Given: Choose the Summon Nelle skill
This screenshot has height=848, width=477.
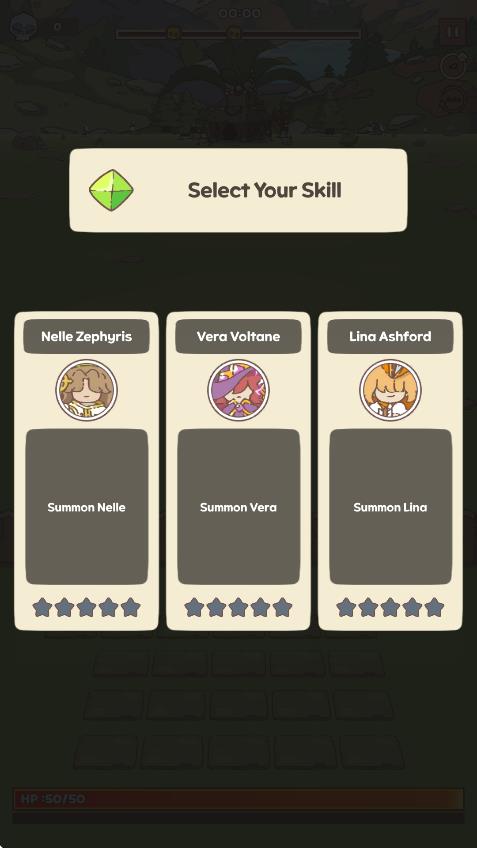Looking at the screenshot, I should pos(87,507).
